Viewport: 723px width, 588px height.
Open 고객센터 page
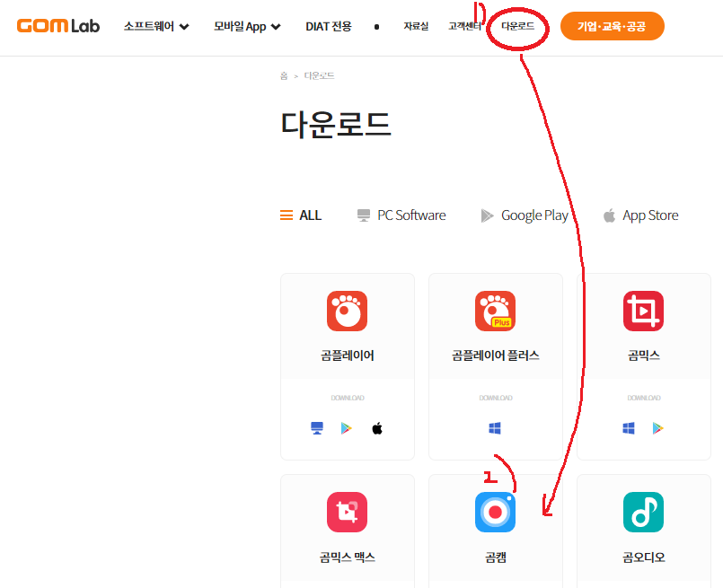click(465, 26)
